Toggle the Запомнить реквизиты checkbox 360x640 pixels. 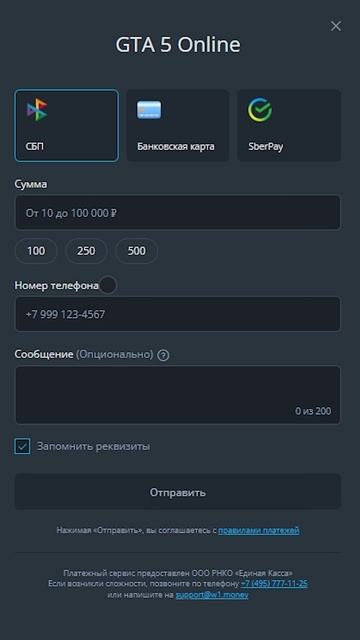click(22, 446)
